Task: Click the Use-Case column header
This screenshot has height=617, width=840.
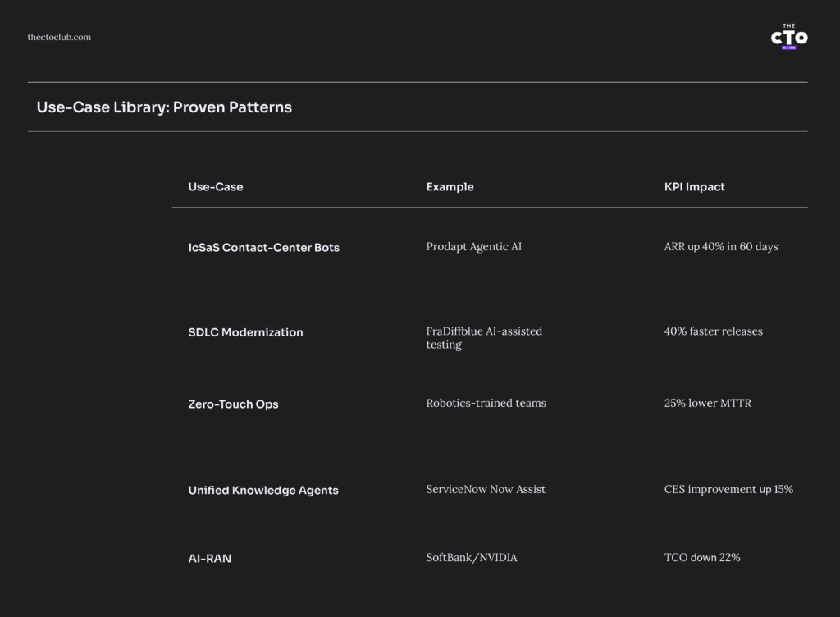Action: point(216,187)
